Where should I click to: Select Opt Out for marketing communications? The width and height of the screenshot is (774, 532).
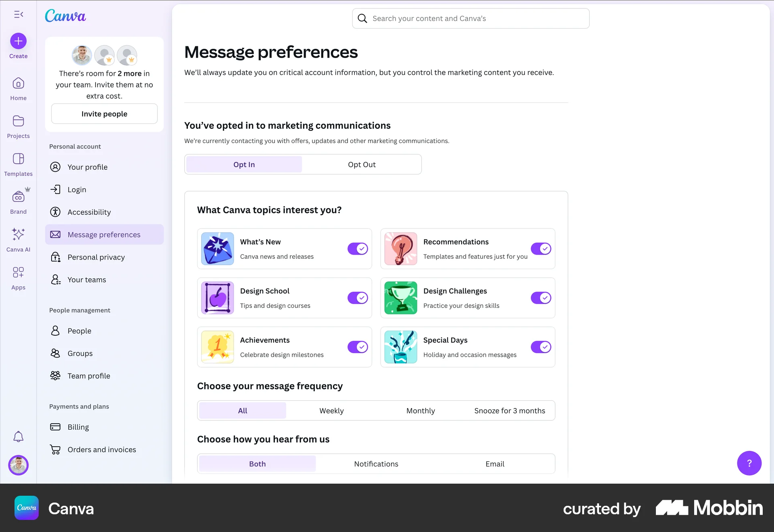pos(361,164)
